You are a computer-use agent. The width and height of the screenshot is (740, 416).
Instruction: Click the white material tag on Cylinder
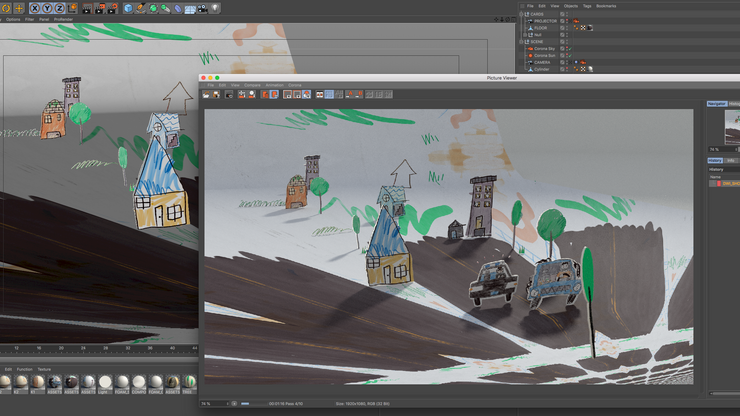(590, 69)
